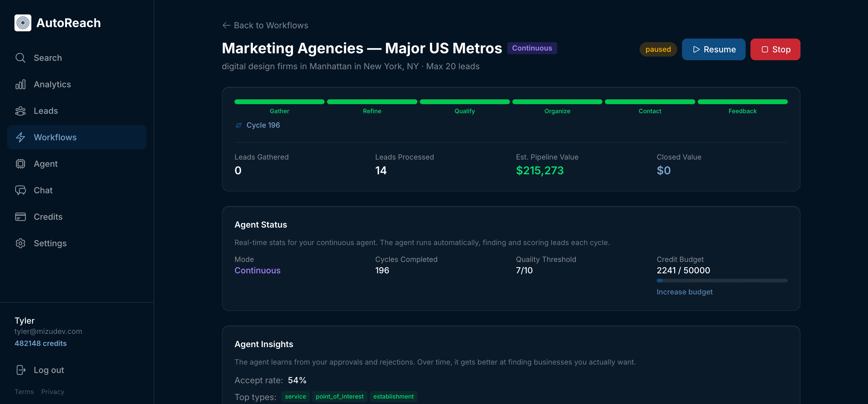Click the Gather stage progress bar
This screenshot has width=868, height=404.
279,102
